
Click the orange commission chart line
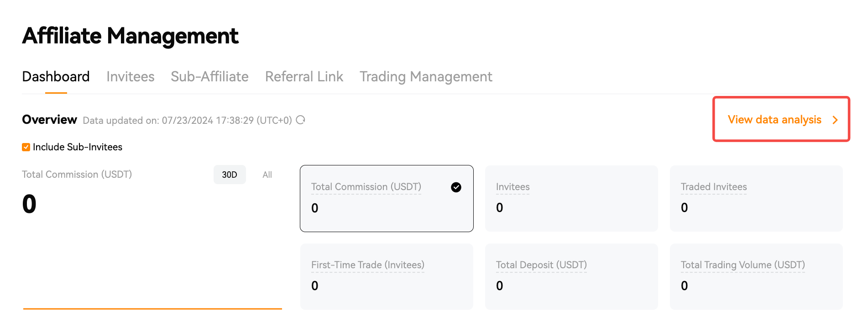click(152, 309)
